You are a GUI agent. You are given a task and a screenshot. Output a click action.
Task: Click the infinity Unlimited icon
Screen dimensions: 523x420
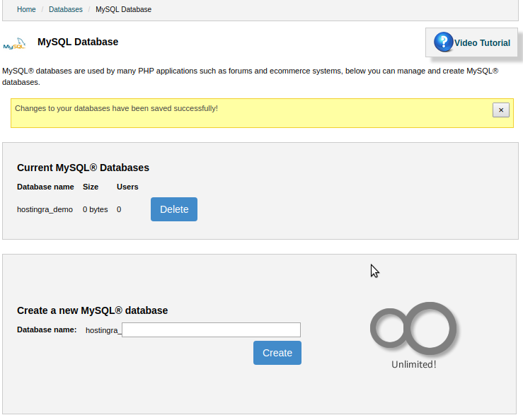point(413,329)
